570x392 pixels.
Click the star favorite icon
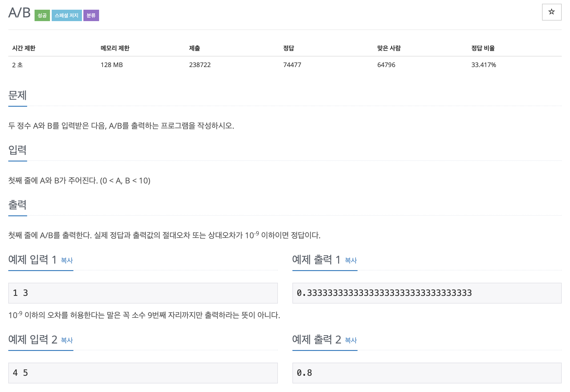[x=551, y=12]
